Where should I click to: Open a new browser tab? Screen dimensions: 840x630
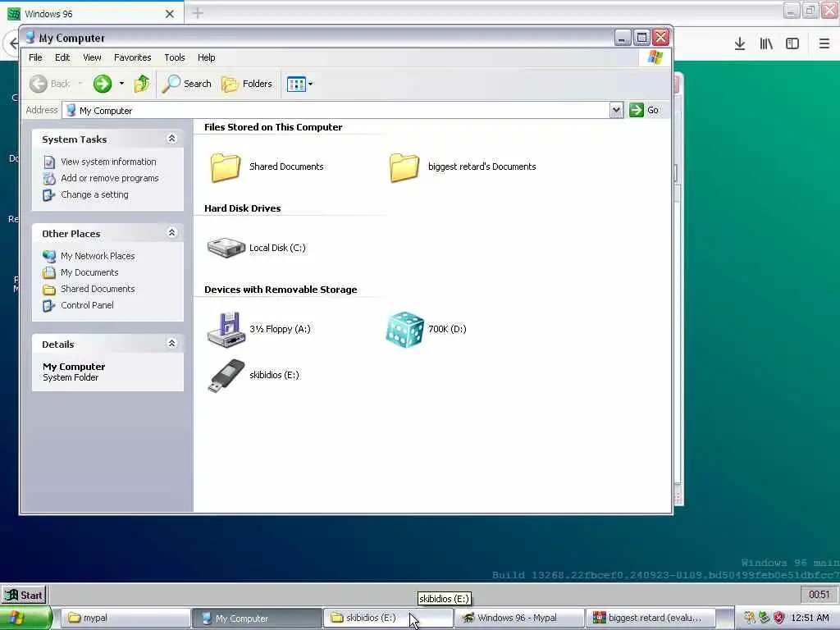click(198, 13)
